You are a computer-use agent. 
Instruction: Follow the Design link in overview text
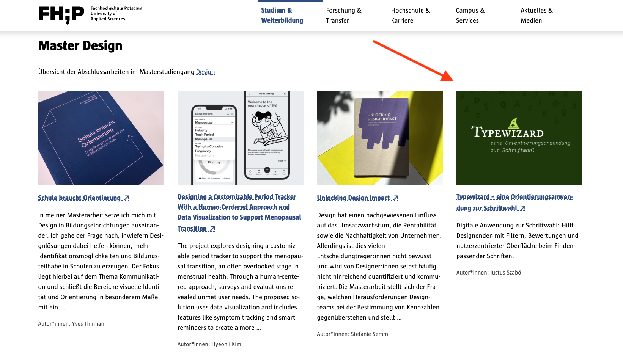(205, 72)
